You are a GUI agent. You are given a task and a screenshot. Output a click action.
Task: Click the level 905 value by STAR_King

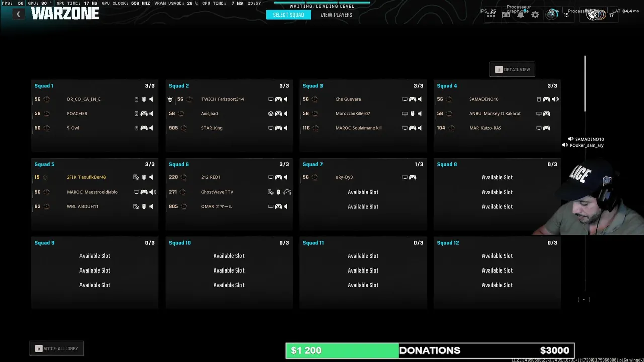tap(173, 128)
